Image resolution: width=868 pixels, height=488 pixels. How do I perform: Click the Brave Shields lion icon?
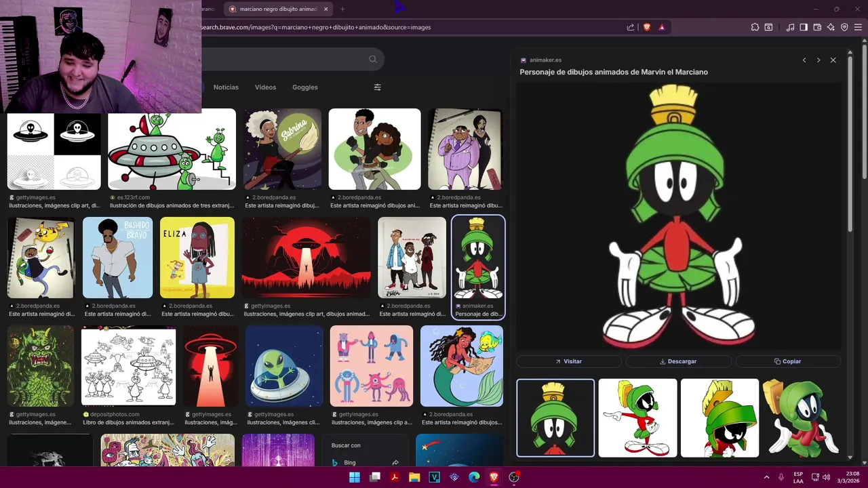coord(646,27)
